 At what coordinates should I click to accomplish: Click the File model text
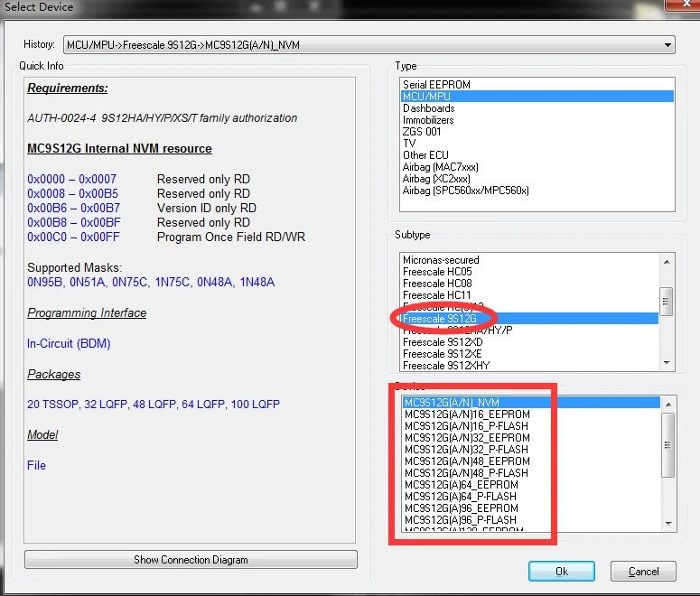click(x=36, y=465)
